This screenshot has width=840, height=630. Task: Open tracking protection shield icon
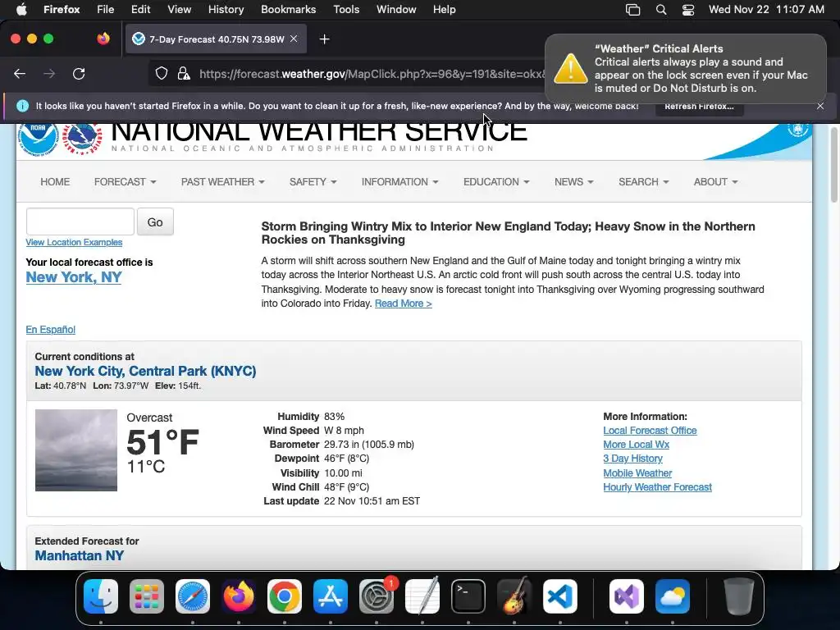click(162, 73)
